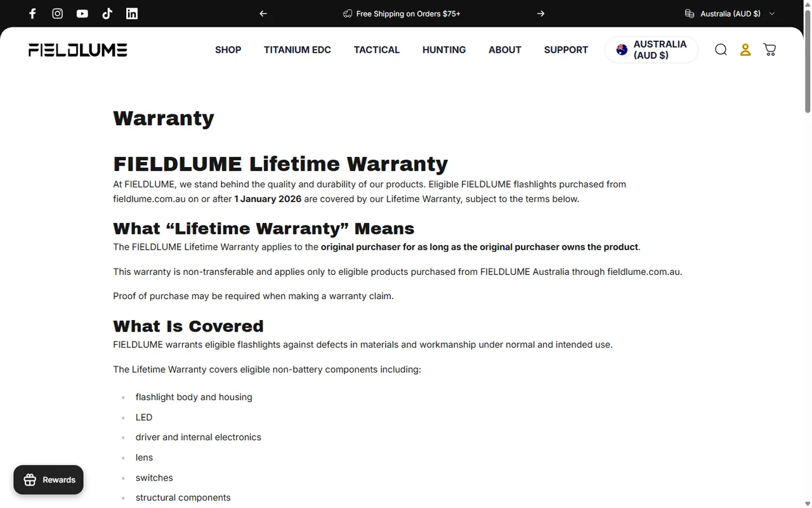Open the TITANIUM EDC menu
This screenshot has height=508, width=812.
click(298, 50)
